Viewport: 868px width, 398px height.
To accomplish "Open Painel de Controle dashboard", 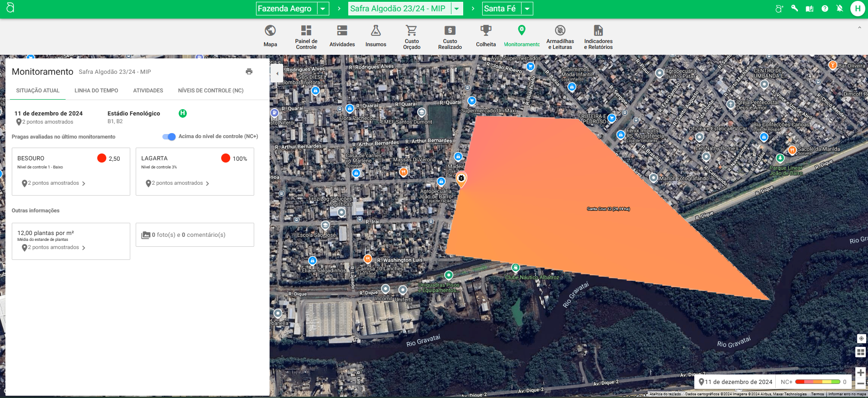I will coord(306,31).
